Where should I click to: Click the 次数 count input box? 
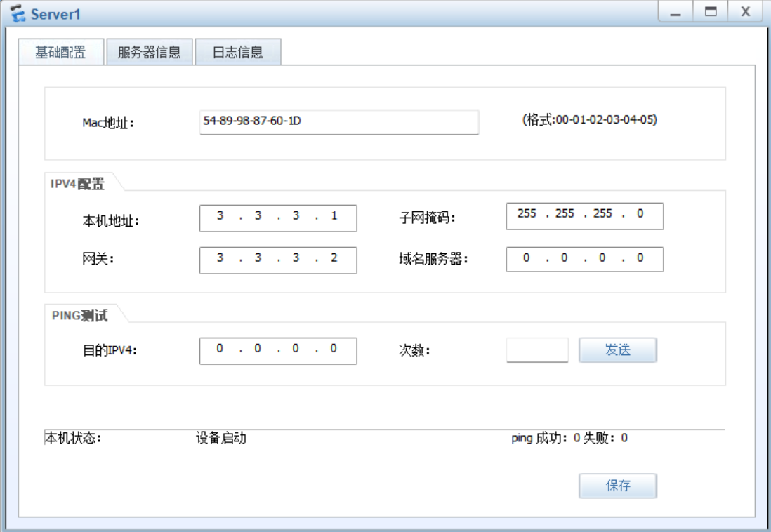tap(539, 349)
